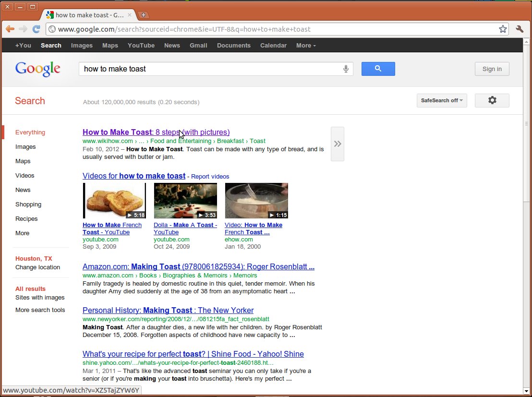This screenshot has height=397, width=532.
Task: Click the site info icon in address bar
Action: [52, 29]
